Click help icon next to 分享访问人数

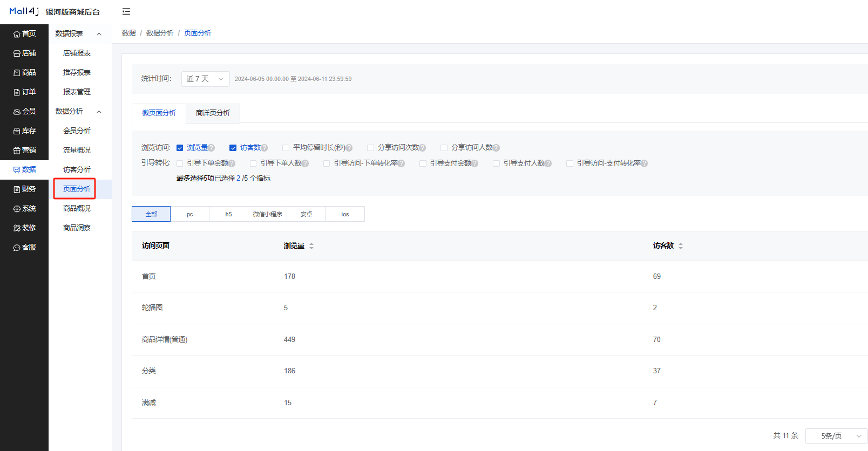(x=496, y=148)
